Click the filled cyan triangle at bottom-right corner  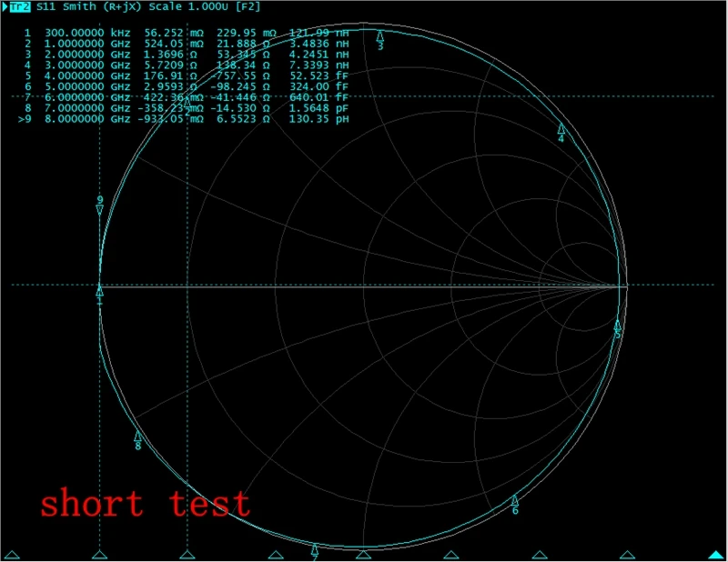717,554
